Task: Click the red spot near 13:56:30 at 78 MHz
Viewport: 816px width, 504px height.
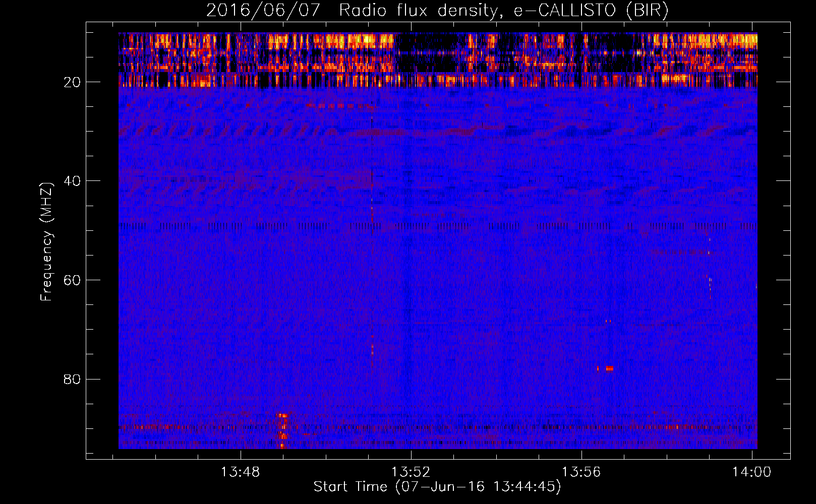Action: [609, 368]
